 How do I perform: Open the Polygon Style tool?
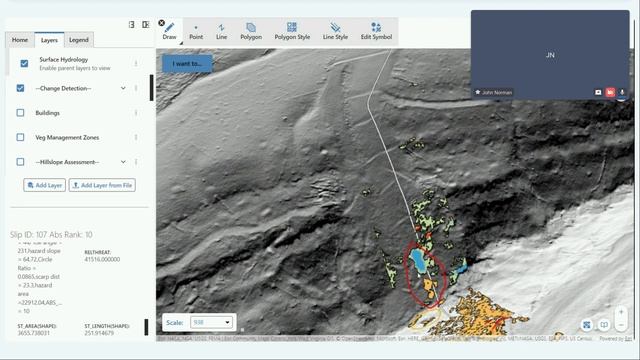(x=292, y=31)
